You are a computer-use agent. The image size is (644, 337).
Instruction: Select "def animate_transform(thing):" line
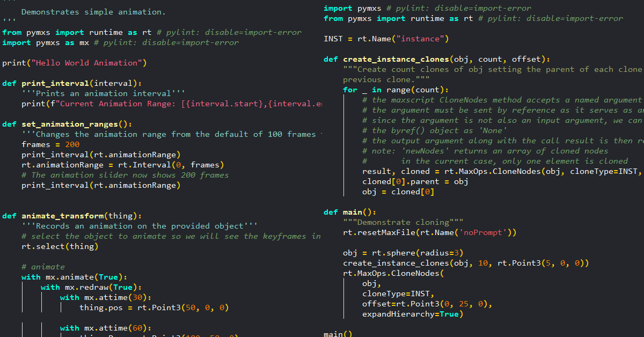(x=72, y=216)
